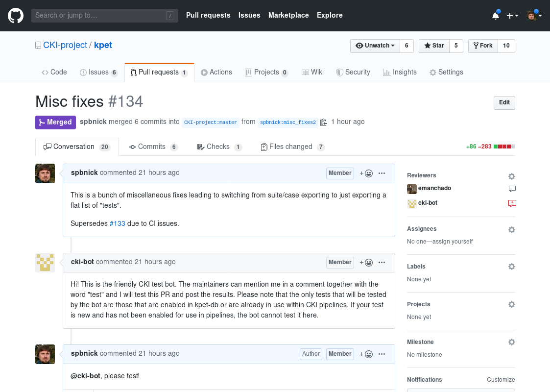Select the Conversation tab
The width and height of the screenshot is (550, 392).
coord(77,147)
